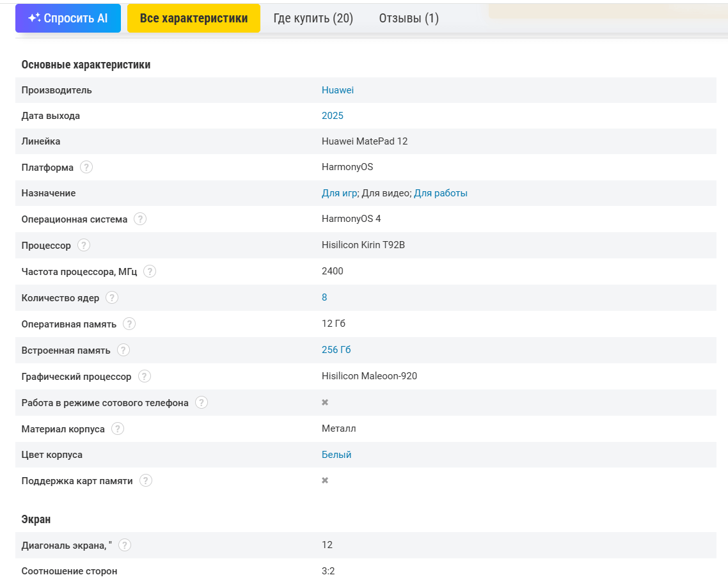The image size is (728, 582).
Task: Click question mark beside Процессор
Action: point(84,245)
